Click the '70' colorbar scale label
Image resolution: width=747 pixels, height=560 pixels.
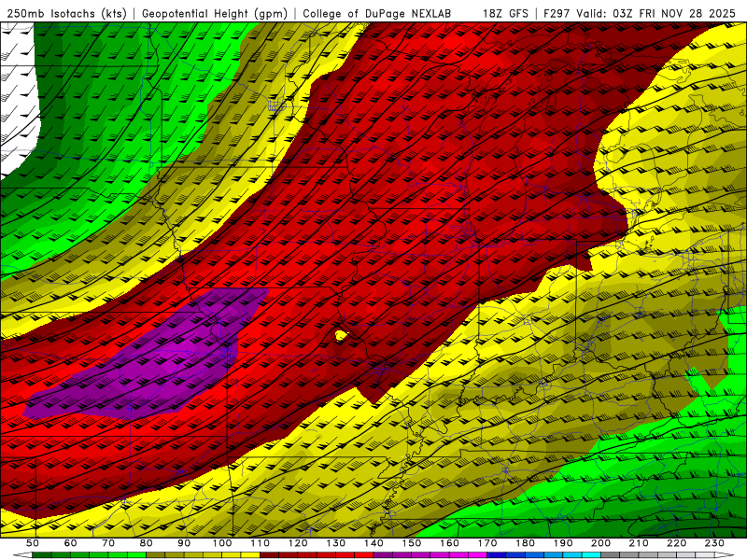108,543
